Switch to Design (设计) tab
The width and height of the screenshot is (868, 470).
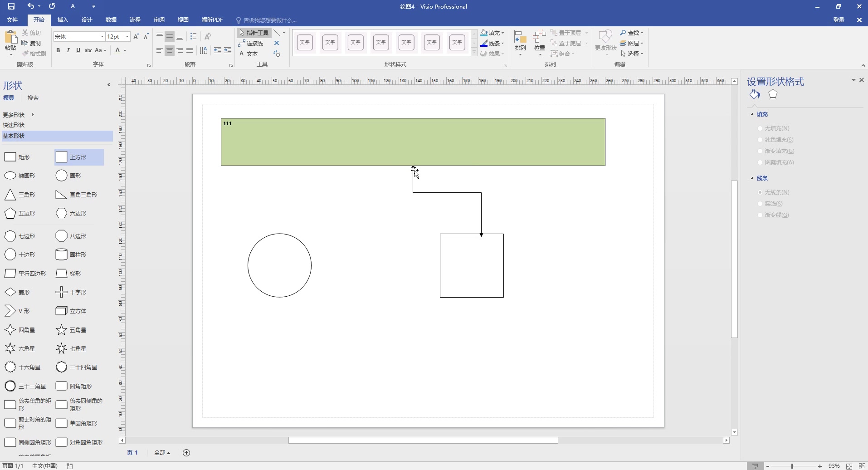point(87,20)
